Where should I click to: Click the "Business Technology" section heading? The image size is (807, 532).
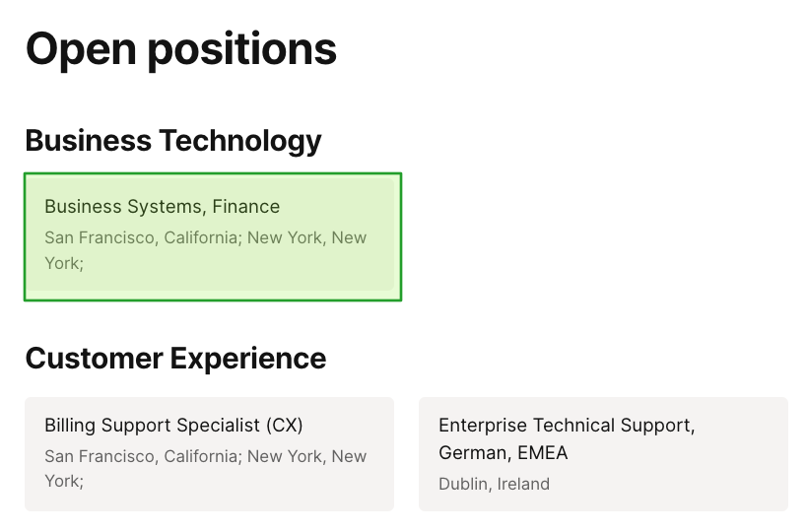(173, 141)
